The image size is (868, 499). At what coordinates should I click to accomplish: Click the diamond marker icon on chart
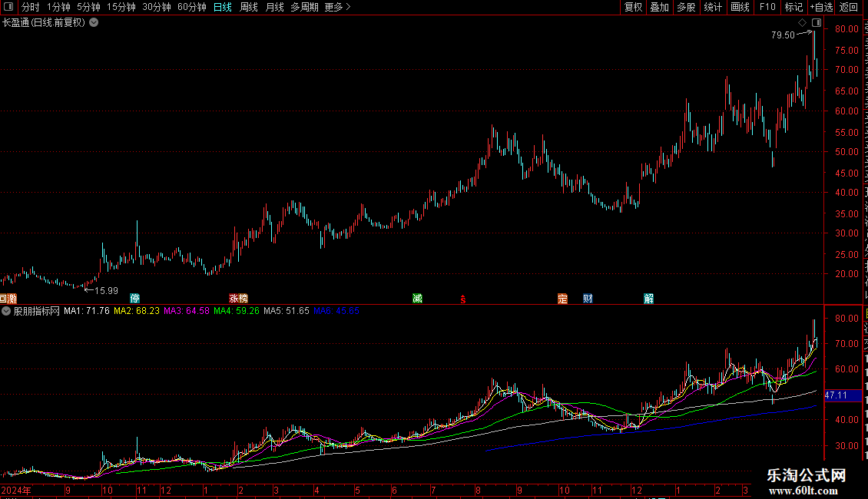[x=802, y=23]
